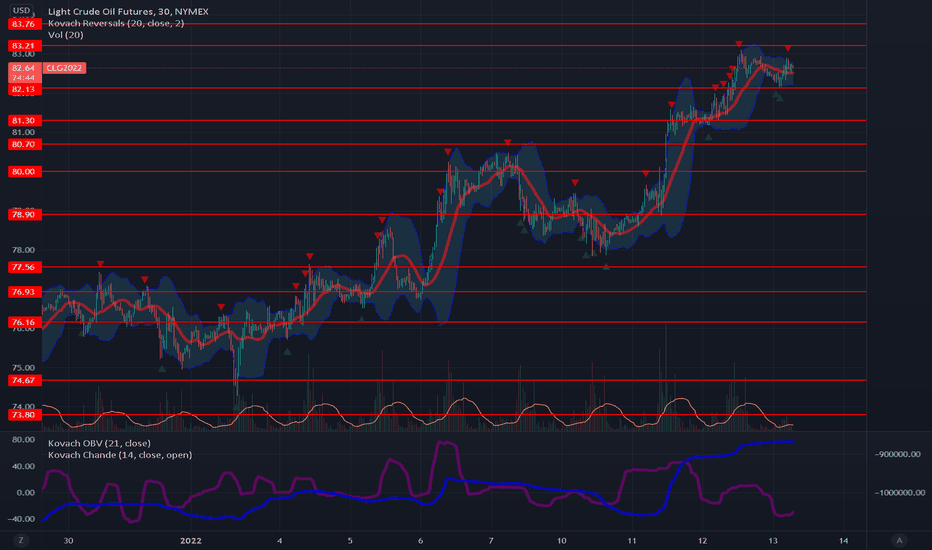The width and height of the screenshot is (932, 550).
Task: Click the Z timezone button at bottom-left
Action: point(21,540)
